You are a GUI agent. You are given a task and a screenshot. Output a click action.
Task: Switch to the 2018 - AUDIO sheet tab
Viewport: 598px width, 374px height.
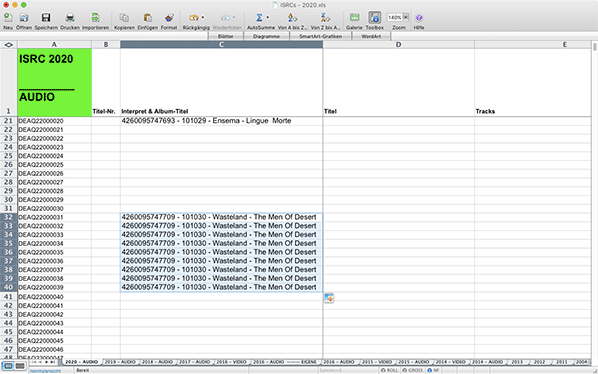point(157,362)
